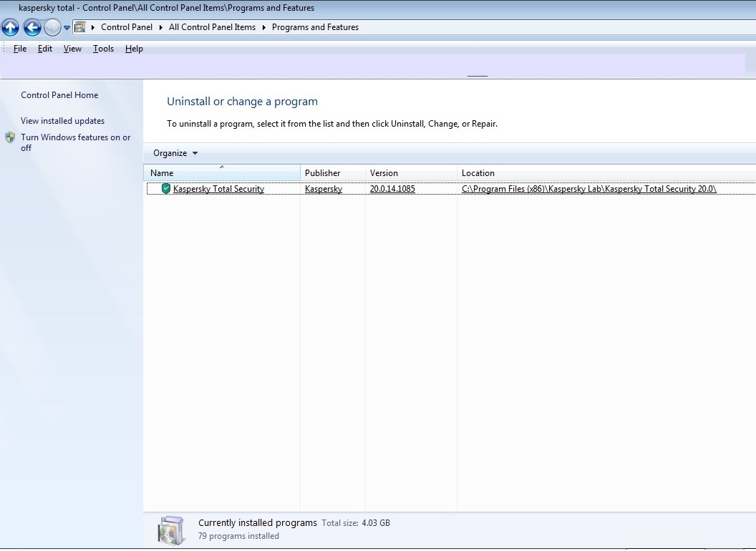This screenshot has width=756, height=551.
Task: Click the Up arrow navigation button
Action: (x=10, y=27)
